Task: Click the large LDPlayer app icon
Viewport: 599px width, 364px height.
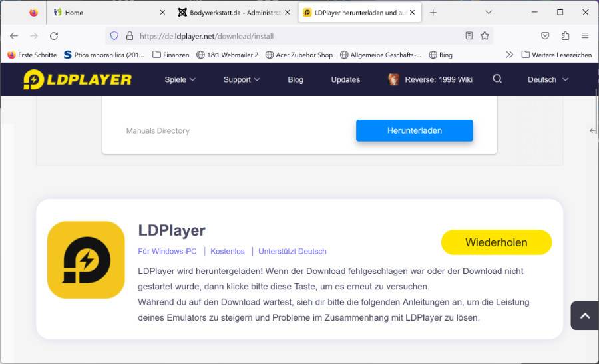Action: (x=86, y=260)
